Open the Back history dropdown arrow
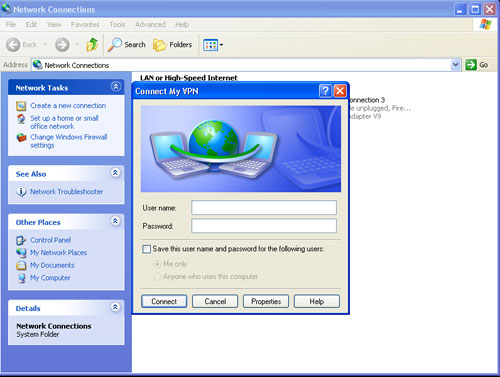Image resolution: width=500 pixels, height=377 pixels. 45,44
